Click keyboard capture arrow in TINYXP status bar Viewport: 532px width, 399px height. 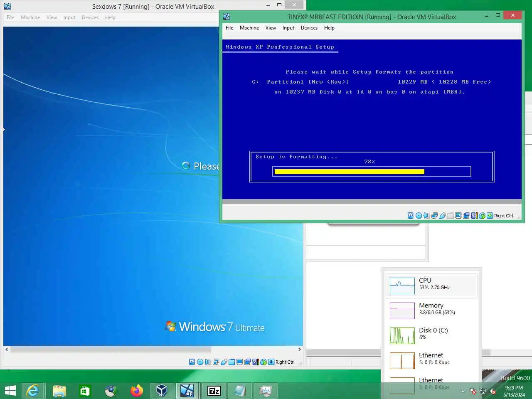coord(490,216)
